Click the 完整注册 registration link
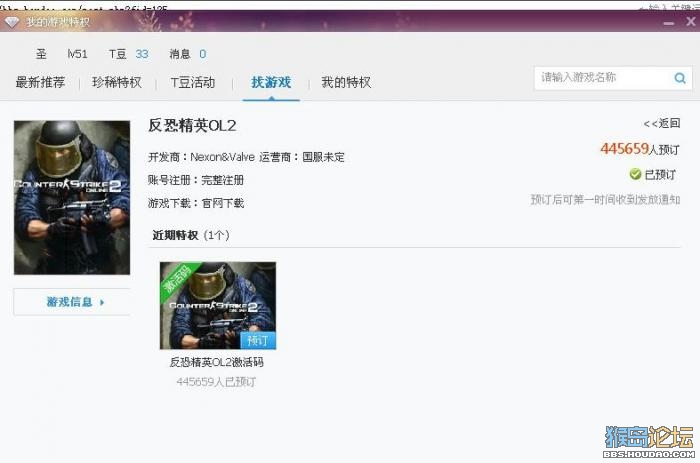This screenshot has height=463, width=700. click(x=223, y=180)
